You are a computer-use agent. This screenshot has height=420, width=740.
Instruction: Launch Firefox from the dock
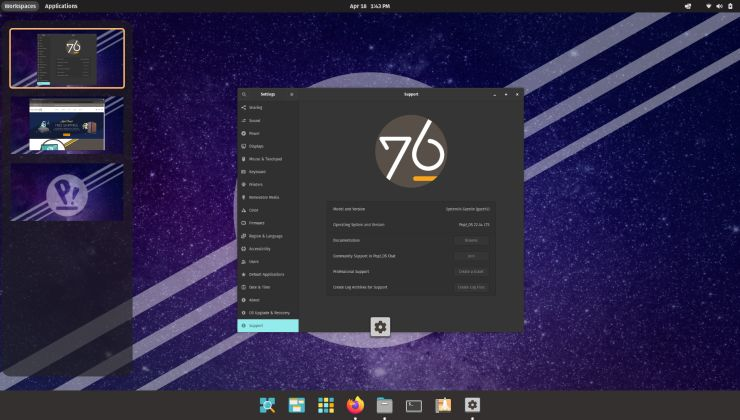tap(355, 405)
